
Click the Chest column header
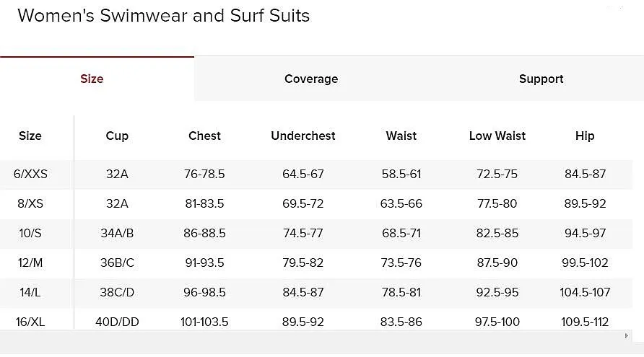pos(204,136)
